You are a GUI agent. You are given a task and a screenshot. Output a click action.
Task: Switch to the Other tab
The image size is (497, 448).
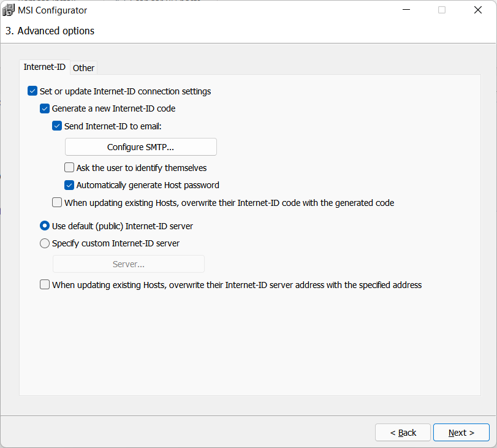[84, 68]
